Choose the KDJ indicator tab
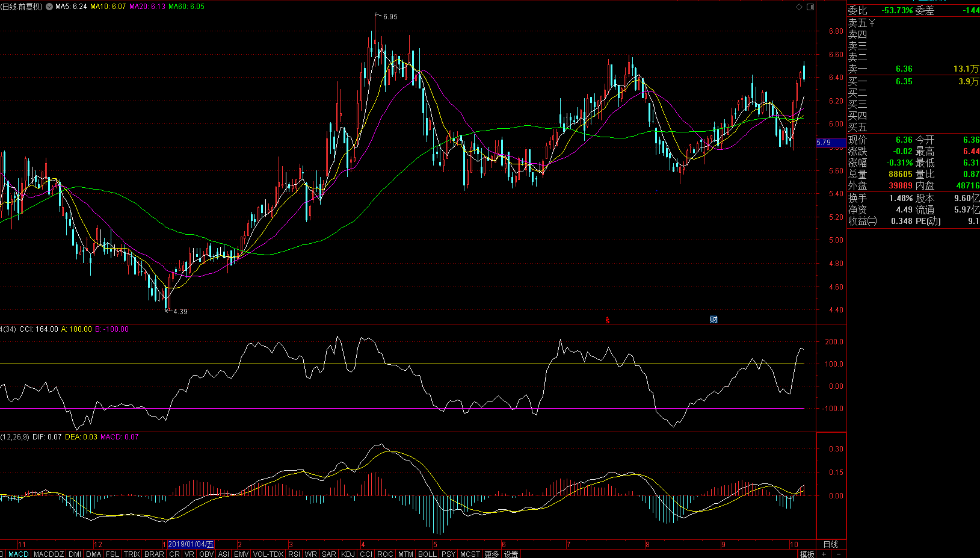This screenshot has width=980, height=558. [x=348, y=554]
